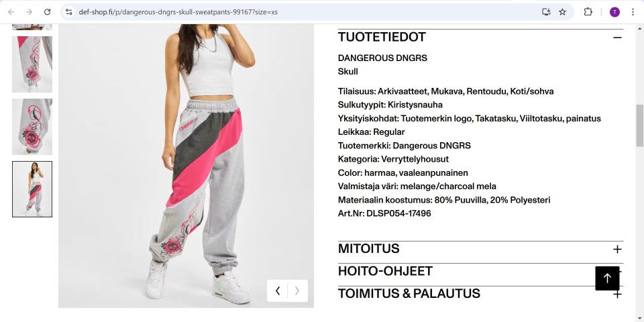Open the browser extensions puzzle icon
Viewport: 644px width, 322px height.
[588, 12]
